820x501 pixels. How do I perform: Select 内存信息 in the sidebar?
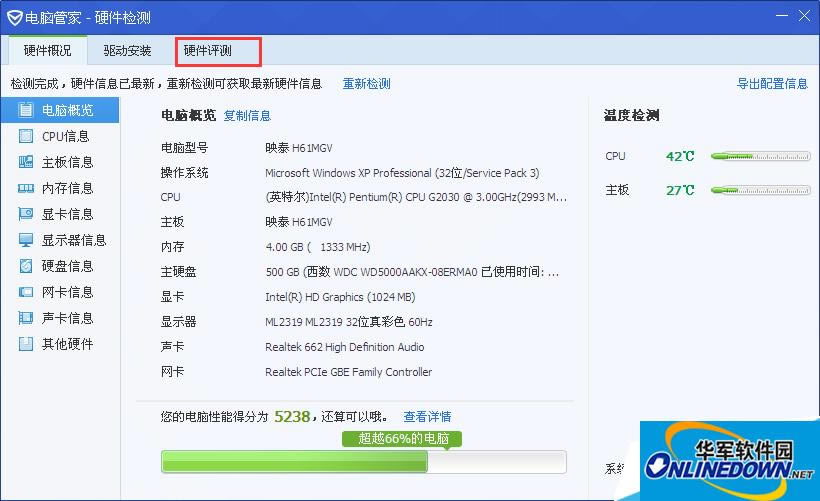click(60, 188)
